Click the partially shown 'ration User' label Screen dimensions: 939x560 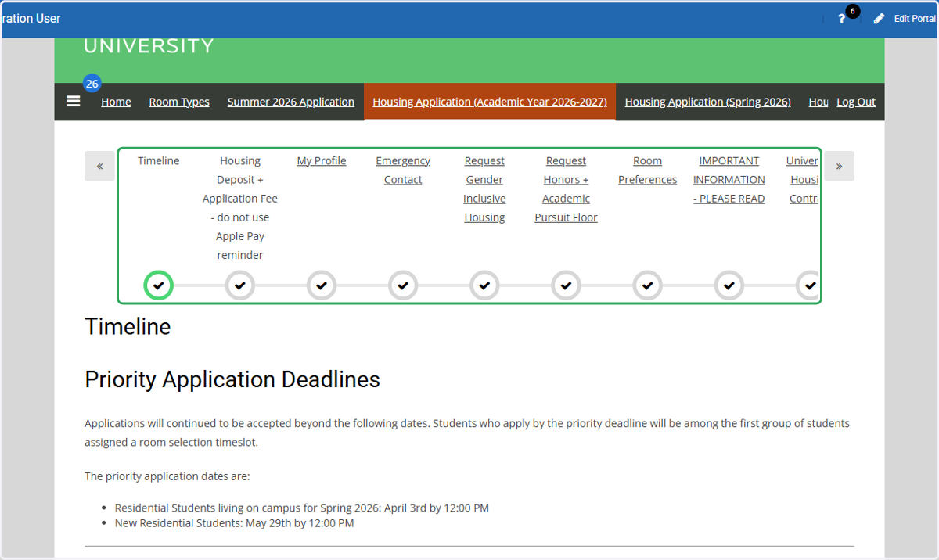click(31, 19)
